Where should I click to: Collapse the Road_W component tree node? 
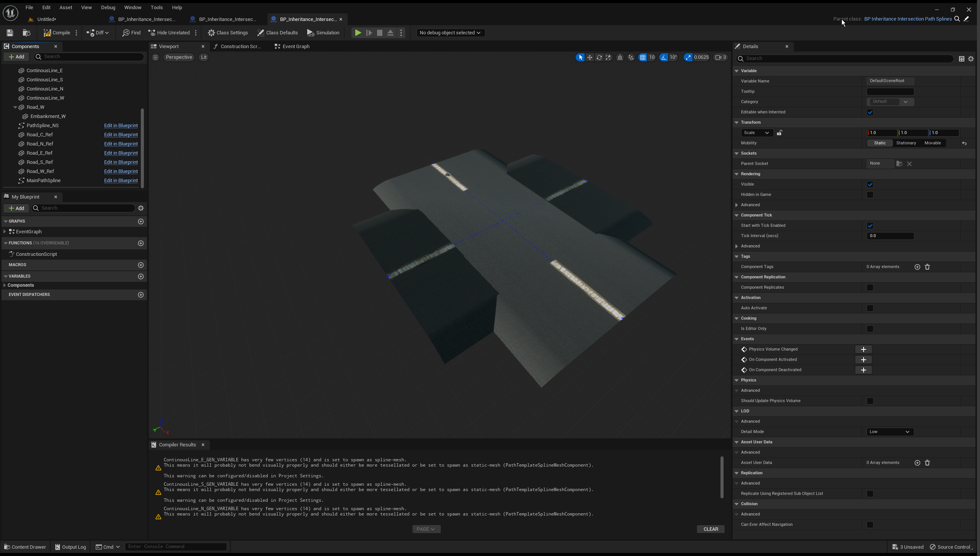click(x=15, y=107)
